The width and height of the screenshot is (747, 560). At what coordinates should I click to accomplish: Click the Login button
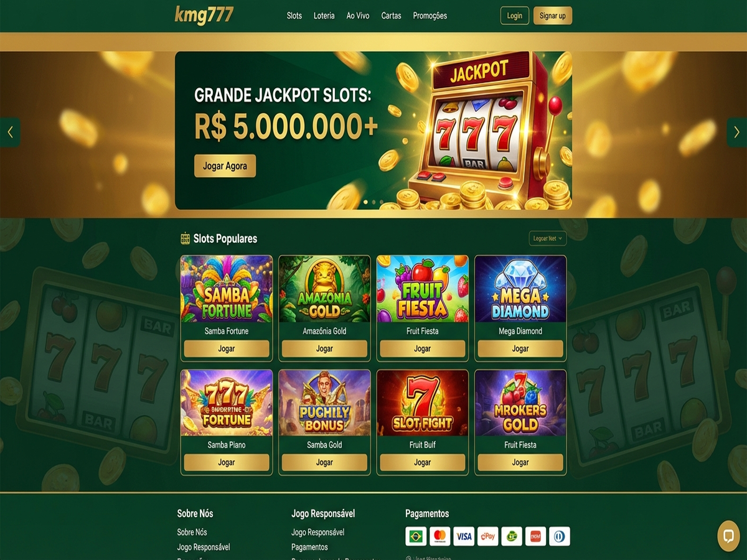[515, 16]
